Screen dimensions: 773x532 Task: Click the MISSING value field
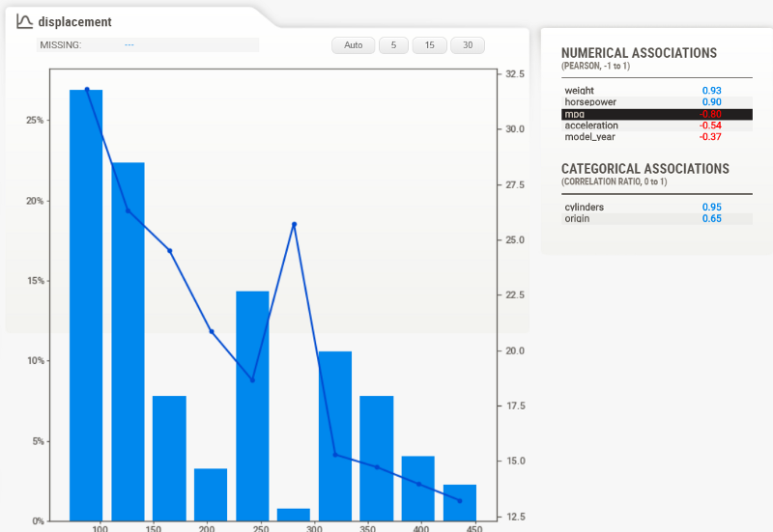pos(148,44)
